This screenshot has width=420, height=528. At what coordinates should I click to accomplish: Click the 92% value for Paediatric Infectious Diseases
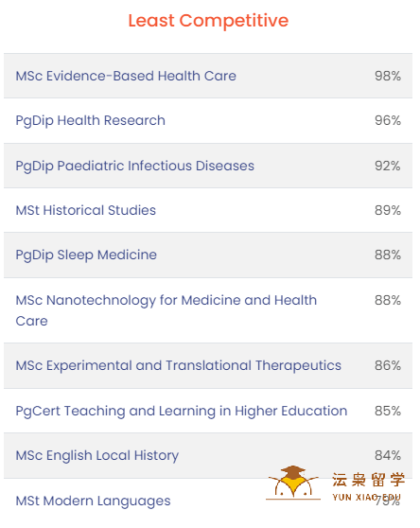point(388,166)
